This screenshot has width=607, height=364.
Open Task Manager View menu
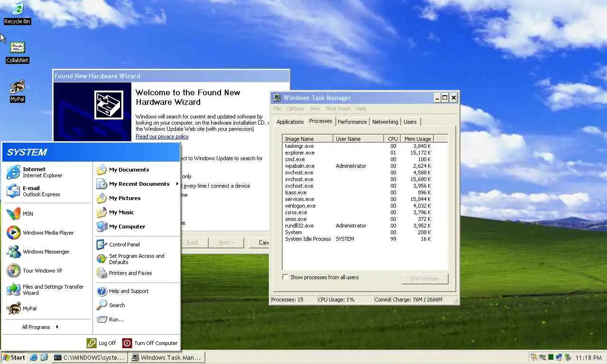315,109
